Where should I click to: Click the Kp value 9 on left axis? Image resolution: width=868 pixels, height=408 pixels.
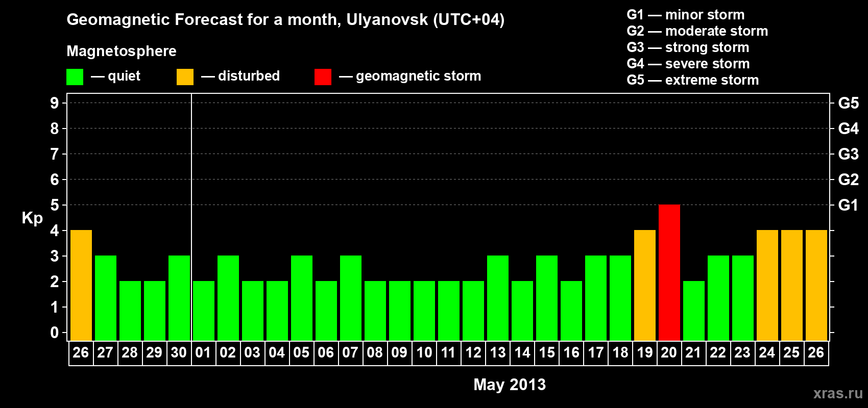click(x=55, y=103)
